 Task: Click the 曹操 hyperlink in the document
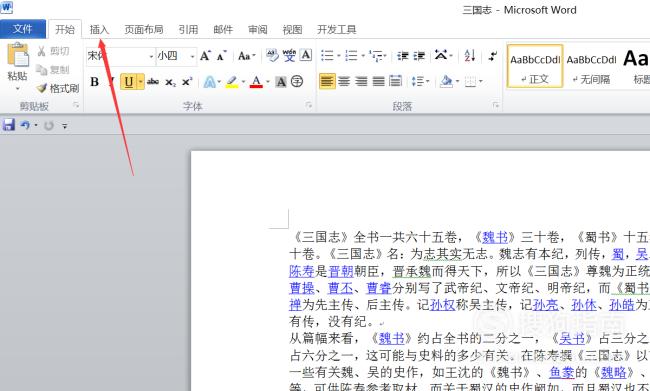(302, 288)
